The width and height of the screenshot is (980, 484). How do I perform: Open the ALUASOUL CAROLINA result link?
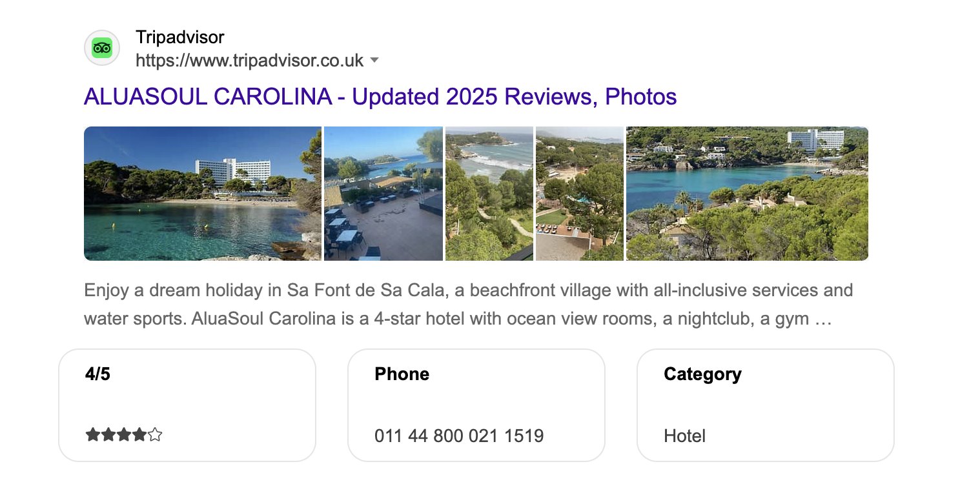(380, 97)
